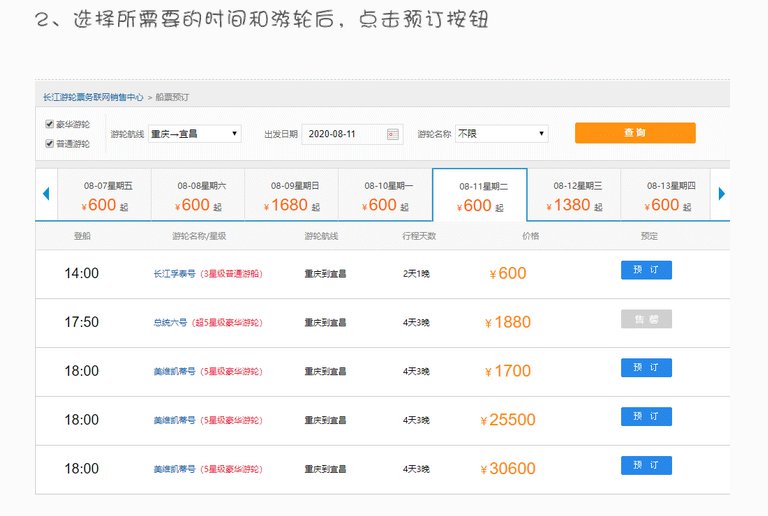Select the 08-13 星期四 date tab

click(665, 195)
